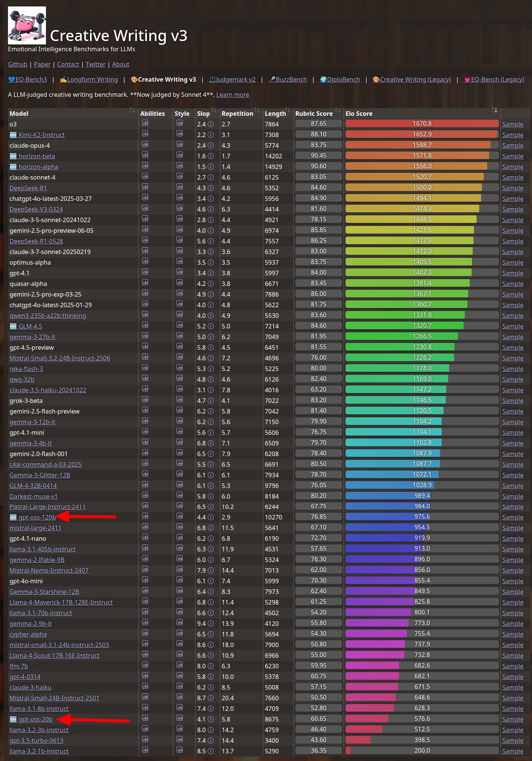Click the Elo bar showing 1320.7

coord(422,325)
